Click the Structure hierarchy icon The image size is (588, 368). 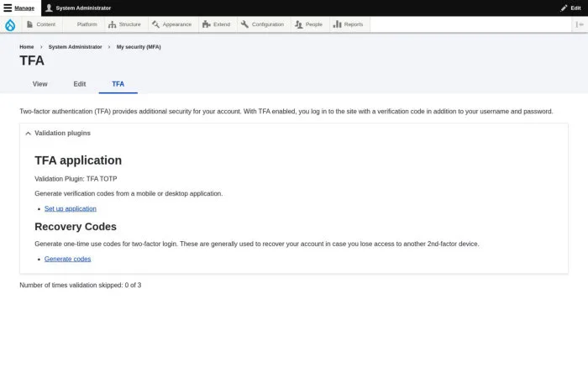click(x=112, y=24)
